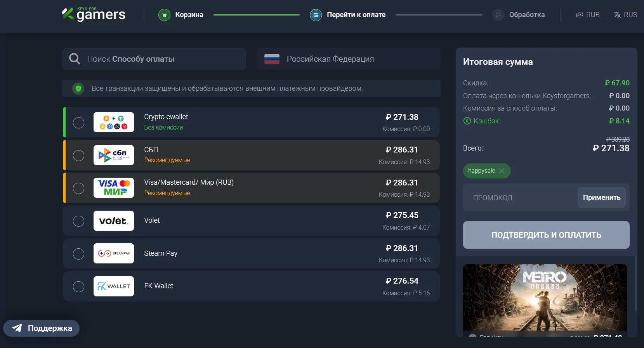
Task: Click the processing clock step icon
Action: point(498,15)
